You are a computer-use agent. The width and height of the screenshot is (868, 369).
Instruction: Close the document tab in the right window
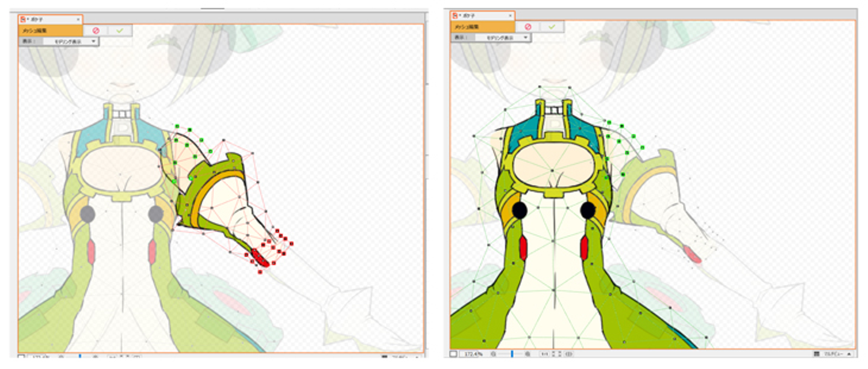tap(510, 16)
